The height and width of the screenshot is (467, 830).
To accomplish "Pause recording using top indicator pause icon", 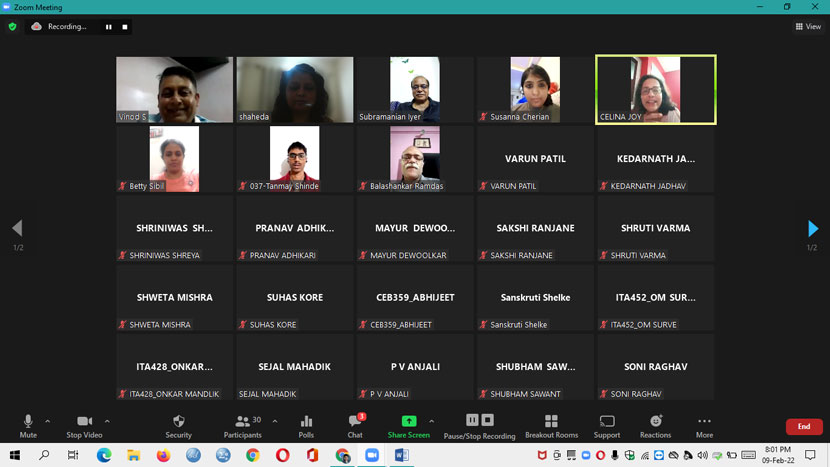I will 109,27.
